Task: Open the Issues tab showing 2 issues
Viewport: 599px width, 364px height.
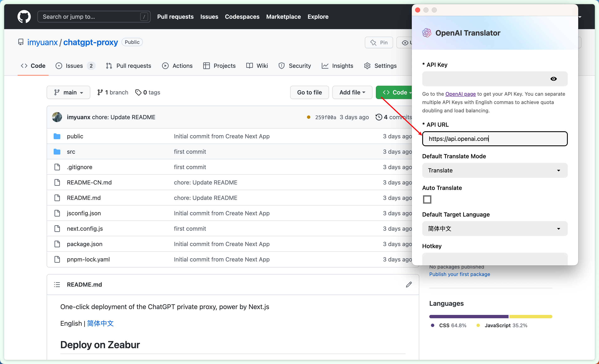Action: click(x=79, y=66)
